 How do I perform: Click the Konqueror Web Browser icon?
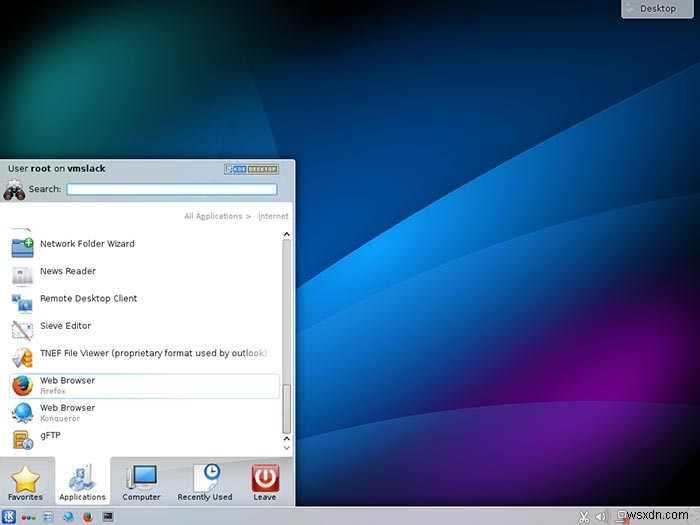(22, 412)
